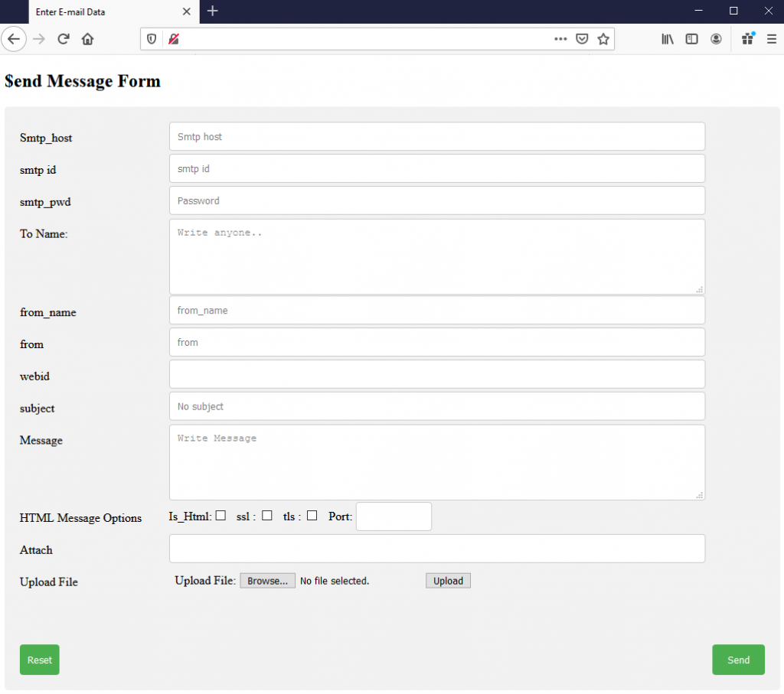Click the smtp id input field

(437, 168)
